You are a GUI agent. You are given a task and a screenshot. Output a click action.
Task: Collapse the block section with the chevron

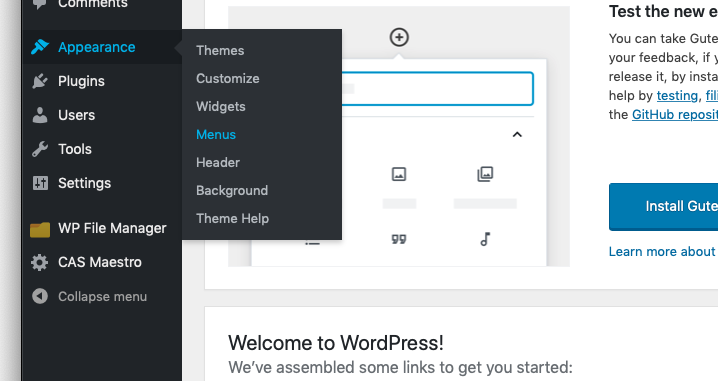(517, 135)
